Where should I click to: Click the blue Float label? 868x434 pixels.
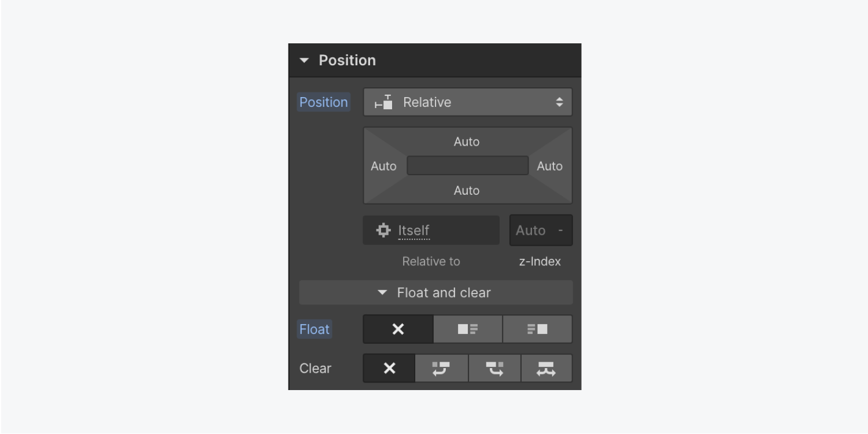point(314,329)
